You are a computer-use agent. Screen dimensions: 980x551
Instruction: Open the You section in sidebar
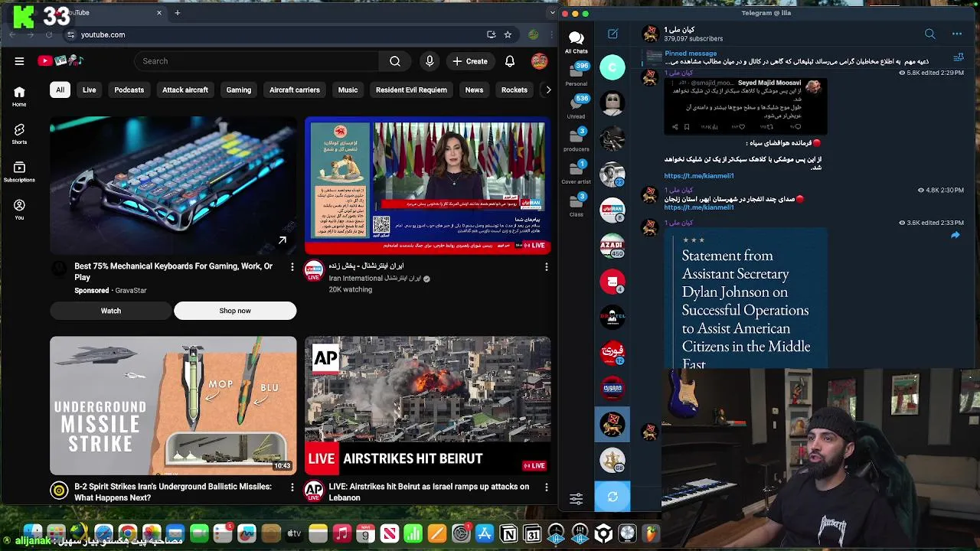(19, 210)
